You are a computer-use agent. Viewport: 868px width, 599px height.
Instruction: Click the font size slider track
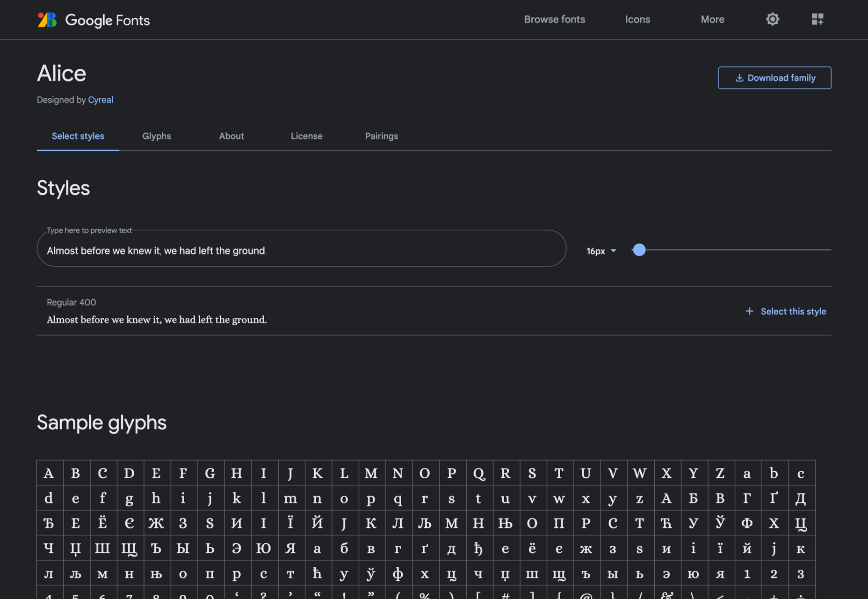[x=731, y=250]
